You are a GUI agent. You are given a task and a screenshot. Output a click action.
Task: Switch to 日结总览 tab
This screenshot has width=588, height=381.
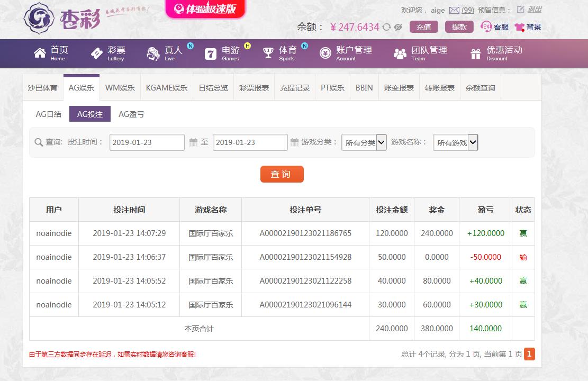pos(213,88)
